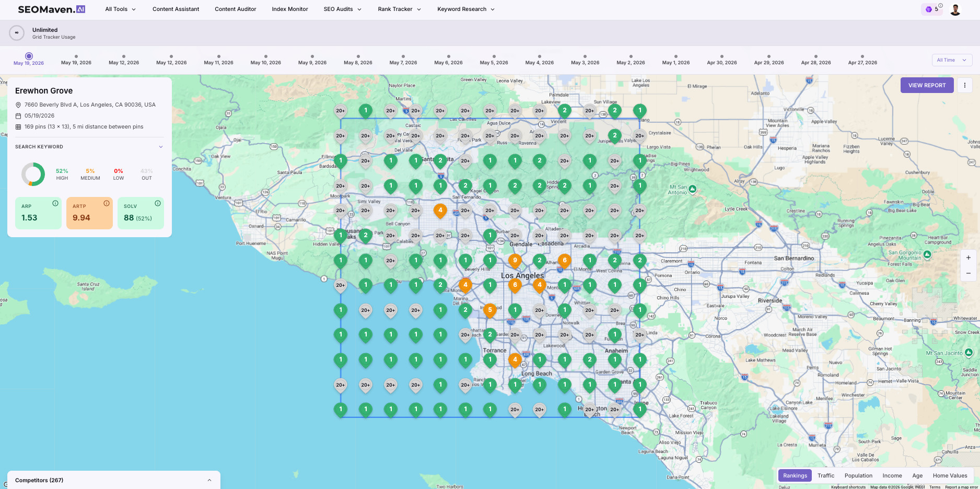Open the map Terms link
This screenshot has width=980, height=489.
pos(935,487)
